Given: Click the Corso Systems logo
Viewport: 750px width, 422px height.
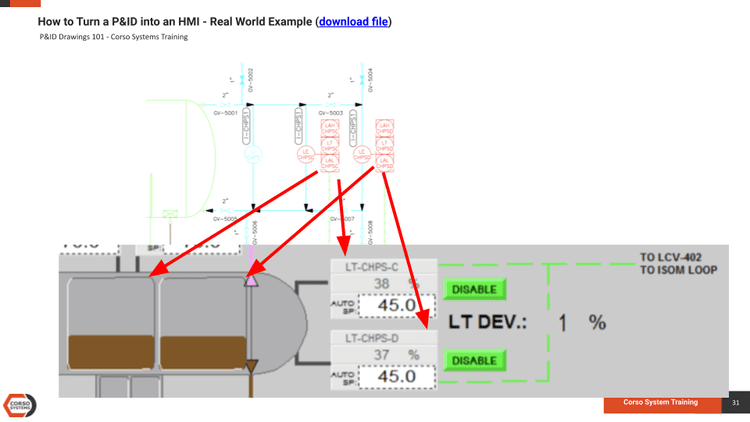Looking at the screenshot, I should tap(20, 405).
